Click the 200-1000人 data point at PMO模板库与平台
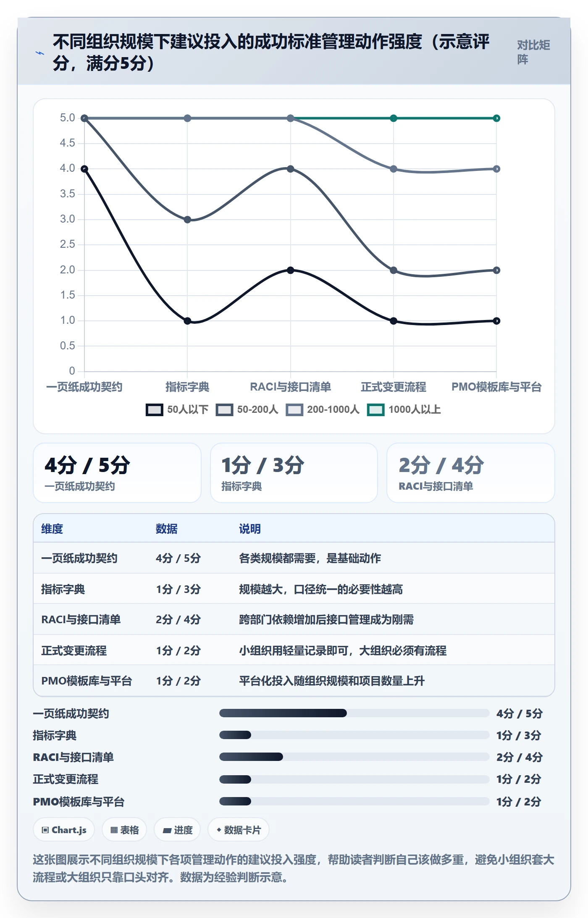This screenshot has height=918, width=588. coord(496,169)
